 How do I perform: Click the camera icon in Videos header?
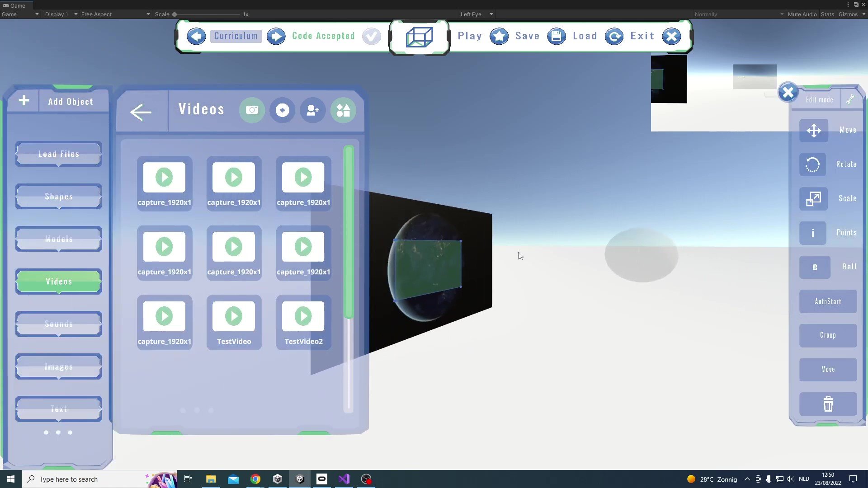pyautogui.click(x=252, y=110)
